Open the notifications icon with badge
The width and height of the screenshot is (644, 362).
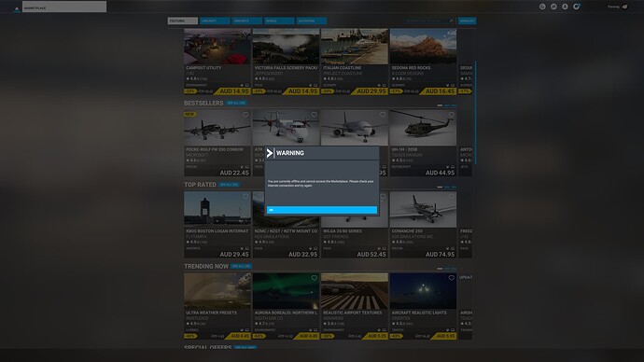[x=577, y=7]
